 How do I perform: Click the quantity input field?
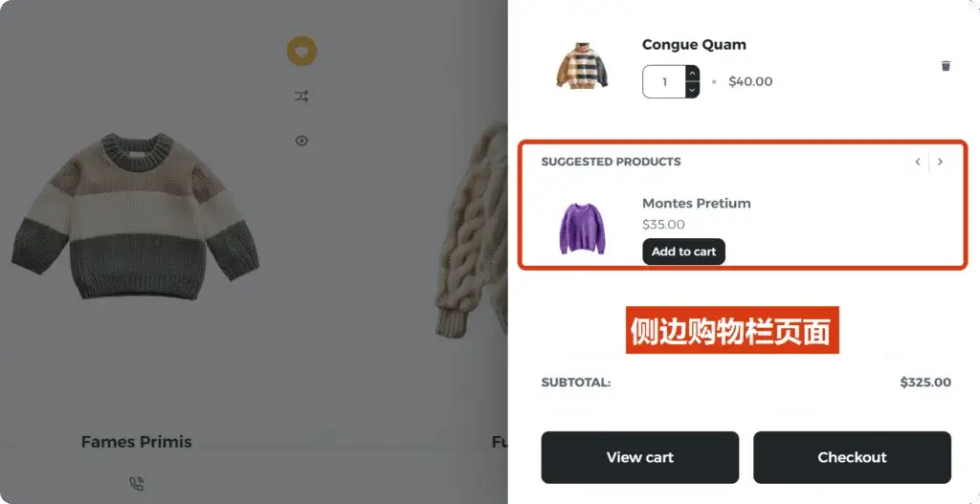point(664,82)
